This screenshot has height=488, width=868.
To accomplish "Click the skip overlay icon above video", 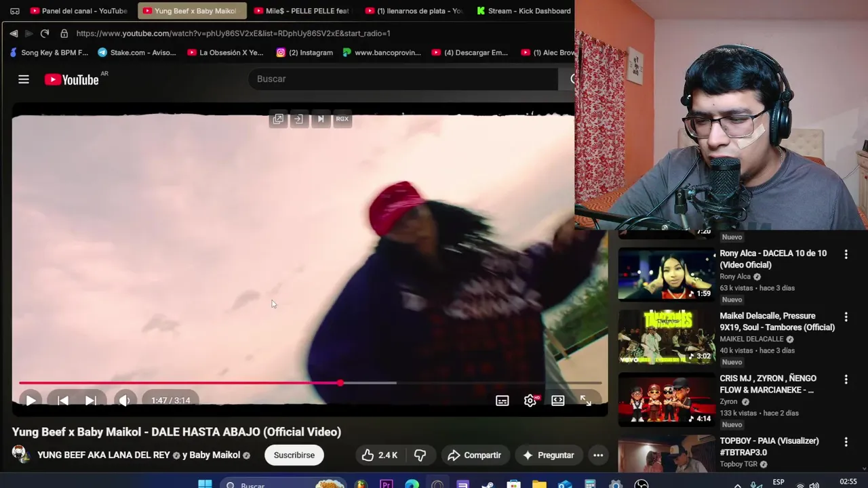I will (320, 119).
